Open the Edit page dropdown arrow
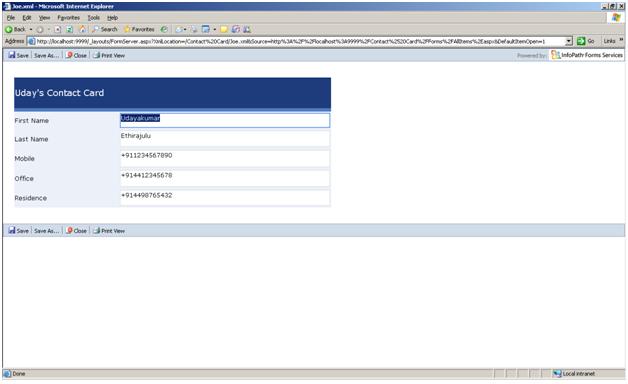 [x=215, y=29]
